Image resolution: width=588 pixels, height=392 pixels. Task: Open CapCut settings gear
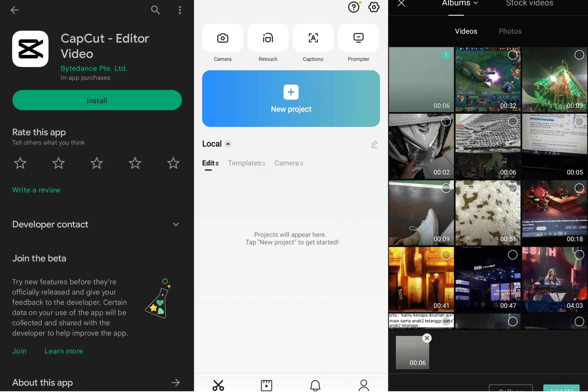[x=374, y=7]
